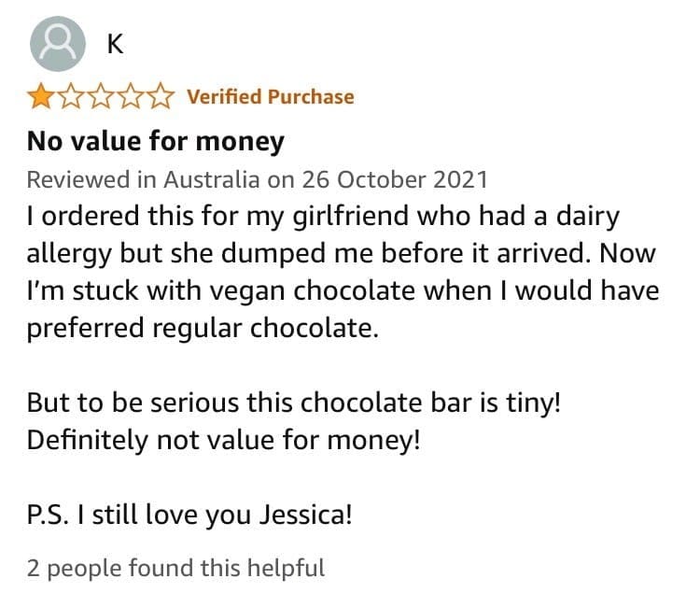The width and height of the screenshot is (700, 593).
Task: Click the third empty rating star
Action: 101,96
